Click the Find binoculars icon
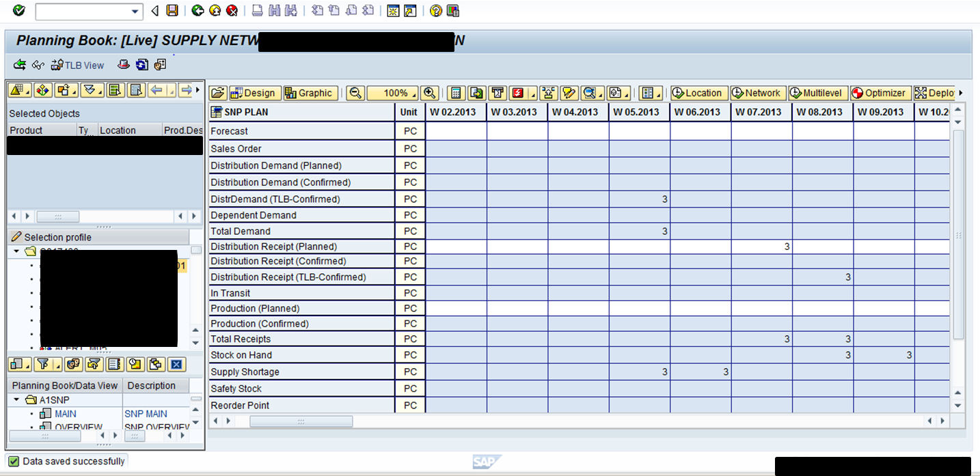Screen dimensions: 980x476 point(275,10)
